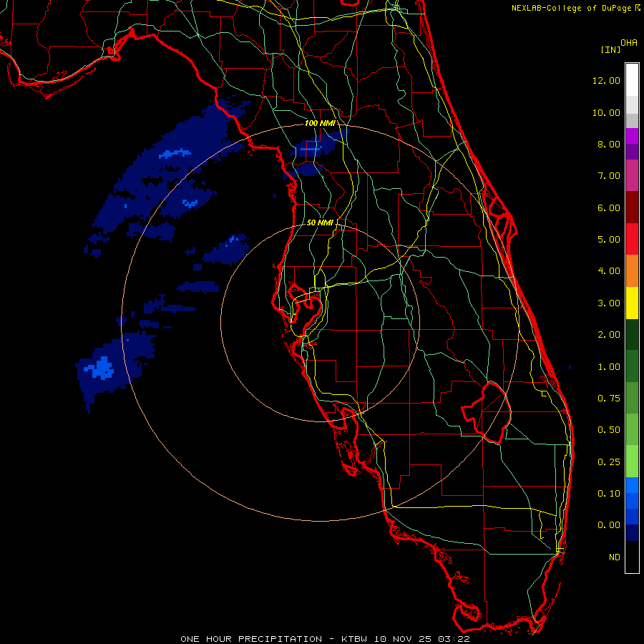
Task: Click the 6.00 legend value
Action: 609,208
